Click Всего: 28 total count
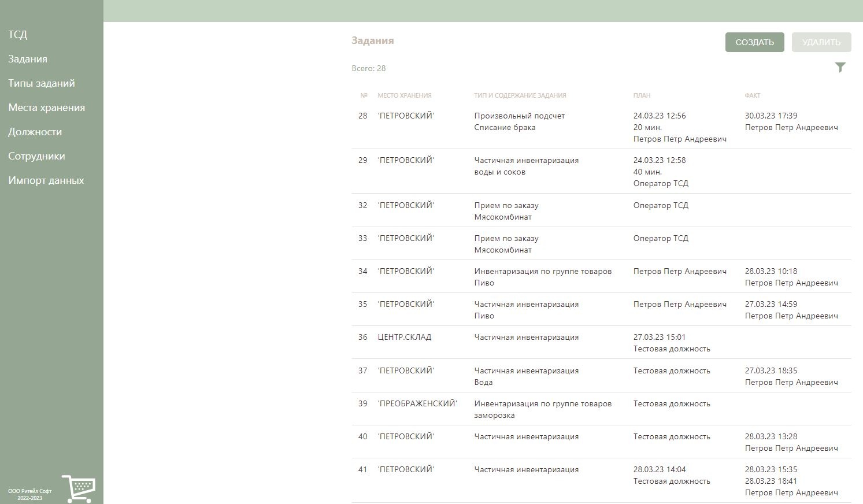 coord(369,68)
